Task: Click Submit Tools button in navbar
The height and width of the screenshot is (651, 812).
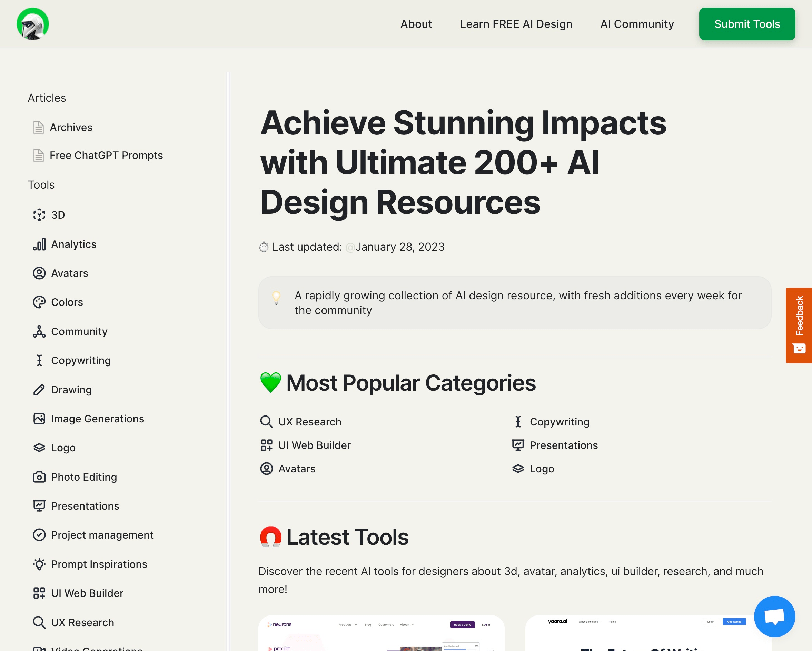Action: 747,24
